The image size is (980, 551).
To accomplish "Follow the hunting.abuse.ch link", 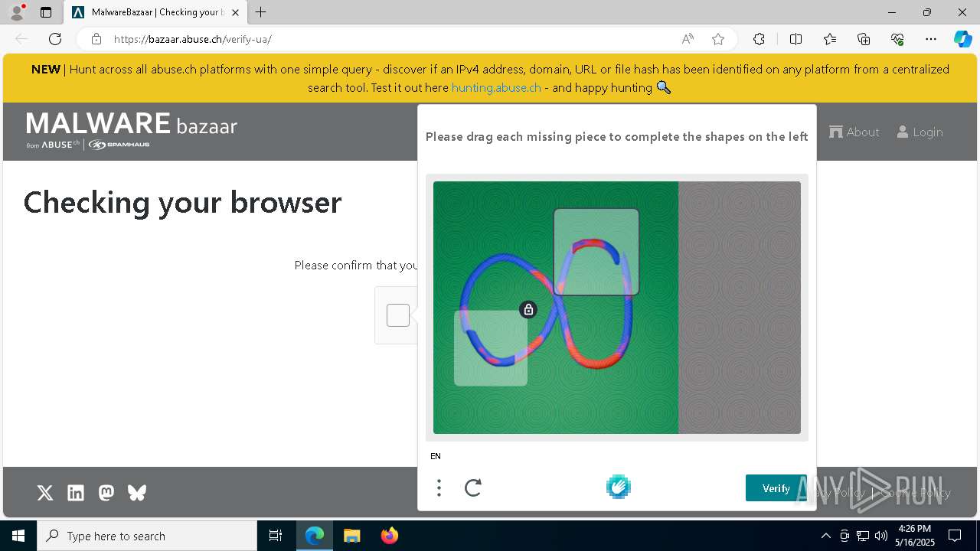I will [x=496, y=87].
